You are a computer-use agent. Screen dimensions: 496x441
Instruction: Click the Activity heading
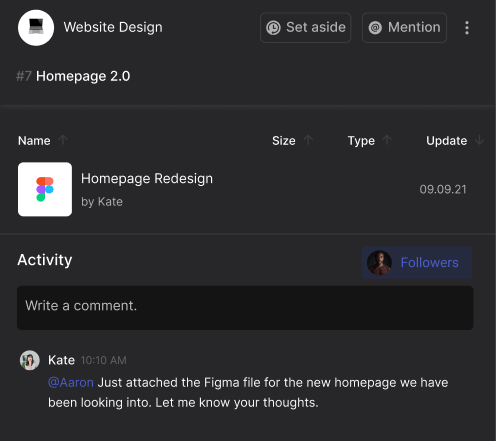pyautogui.click(x=45, y=260)
